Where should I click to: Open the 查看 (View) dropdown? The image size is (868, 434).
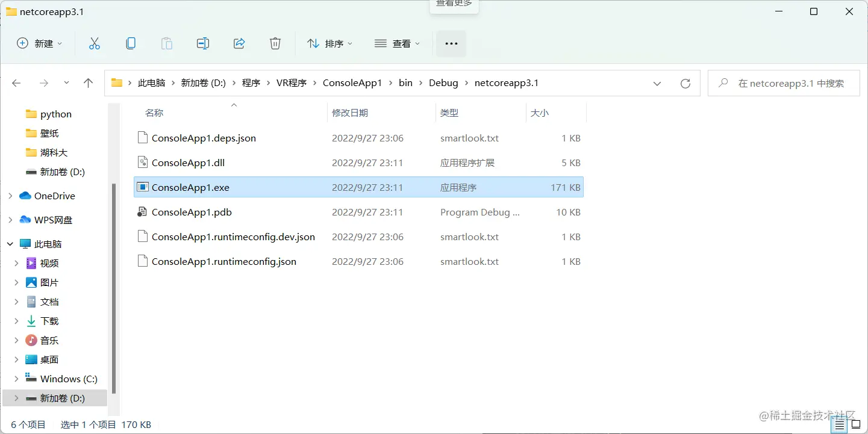(x=398, y=43)
